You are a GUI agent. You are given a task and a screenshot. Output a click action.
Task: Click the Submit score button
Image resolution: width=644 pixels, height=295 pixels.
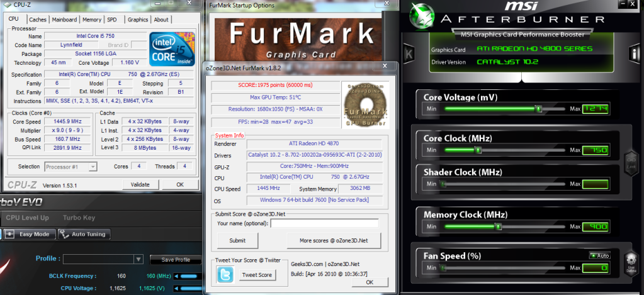[237, 240]
